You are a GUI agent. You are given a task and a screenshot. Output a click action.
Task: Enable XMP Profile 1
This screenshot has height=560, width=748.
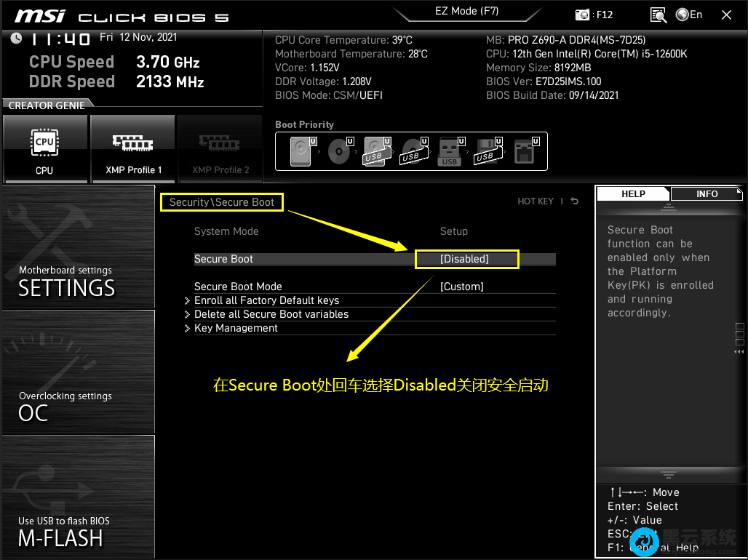pos(132,149)
